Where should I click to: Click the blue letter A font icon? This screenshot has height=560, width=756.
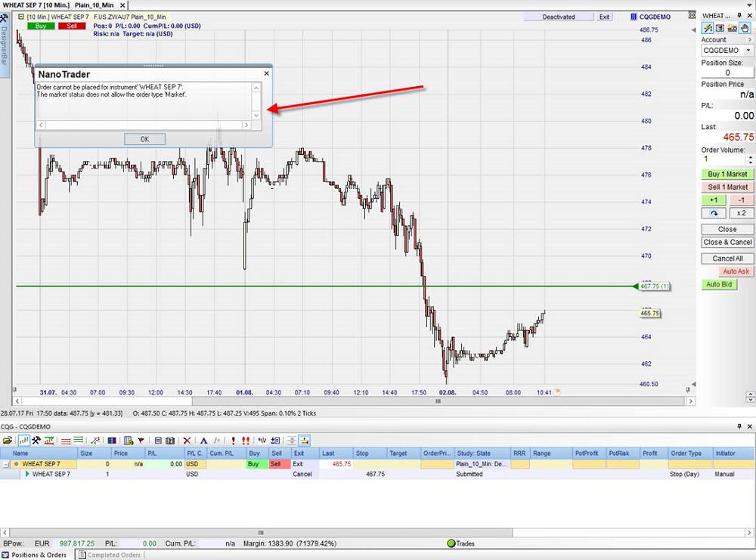[203, 440]
